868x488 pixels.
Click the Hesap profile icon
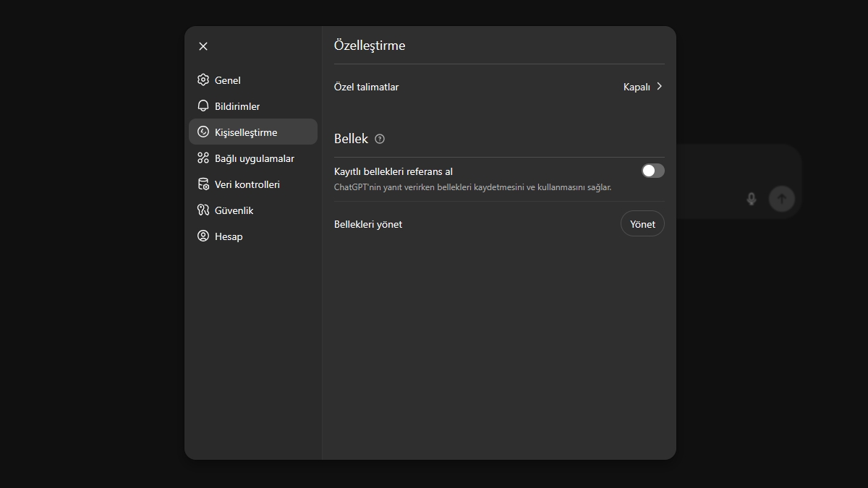click(203, 236)
